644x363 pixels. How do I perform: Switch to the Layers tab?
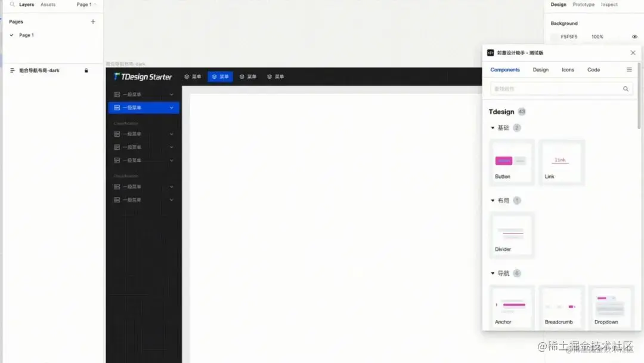[x=26, y=5]
